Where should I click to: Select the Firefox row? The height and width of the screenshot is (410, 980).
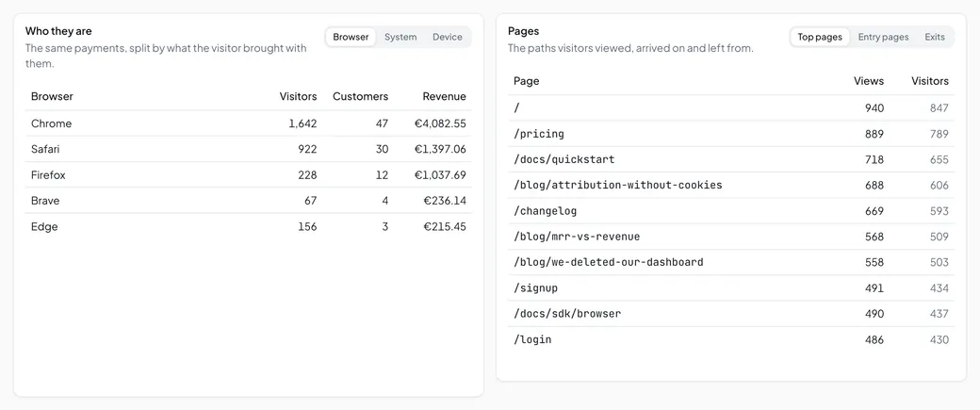tap(248, 175)
